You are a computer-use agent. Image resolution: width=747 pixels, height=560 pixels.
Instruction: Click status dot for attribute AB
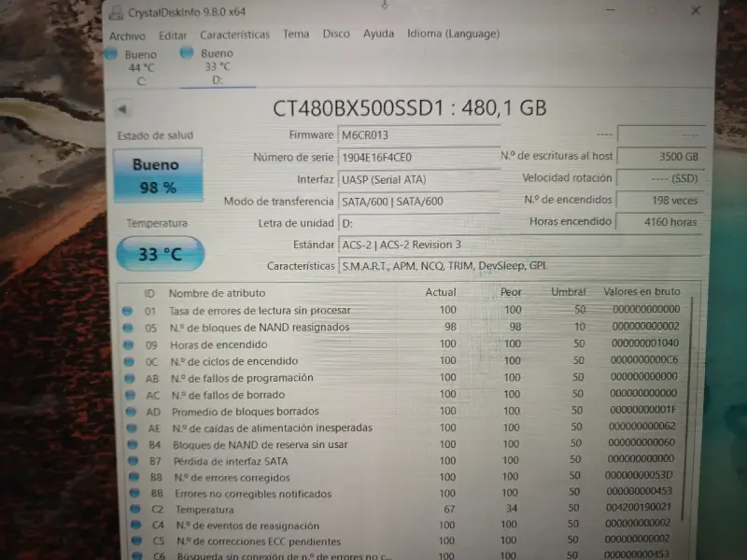click(130, 379)
